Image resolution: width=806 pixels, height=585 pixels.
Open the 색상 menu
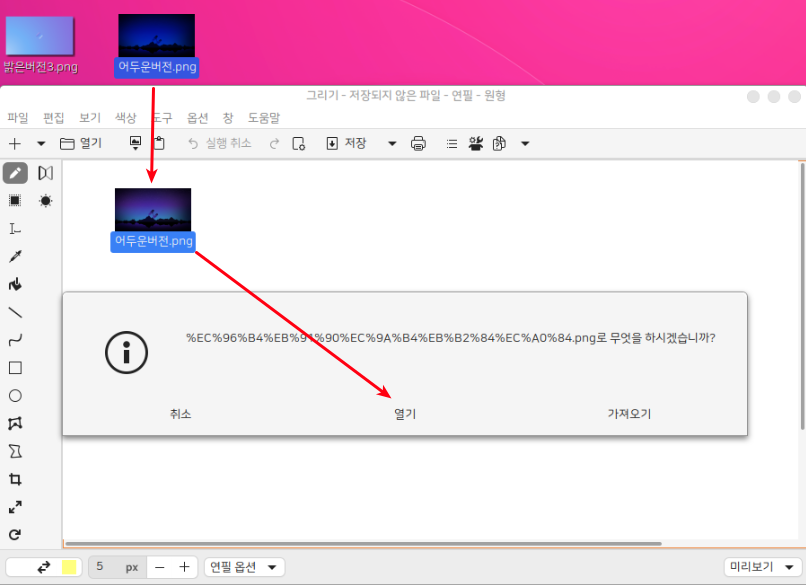(x=125, y=117)
